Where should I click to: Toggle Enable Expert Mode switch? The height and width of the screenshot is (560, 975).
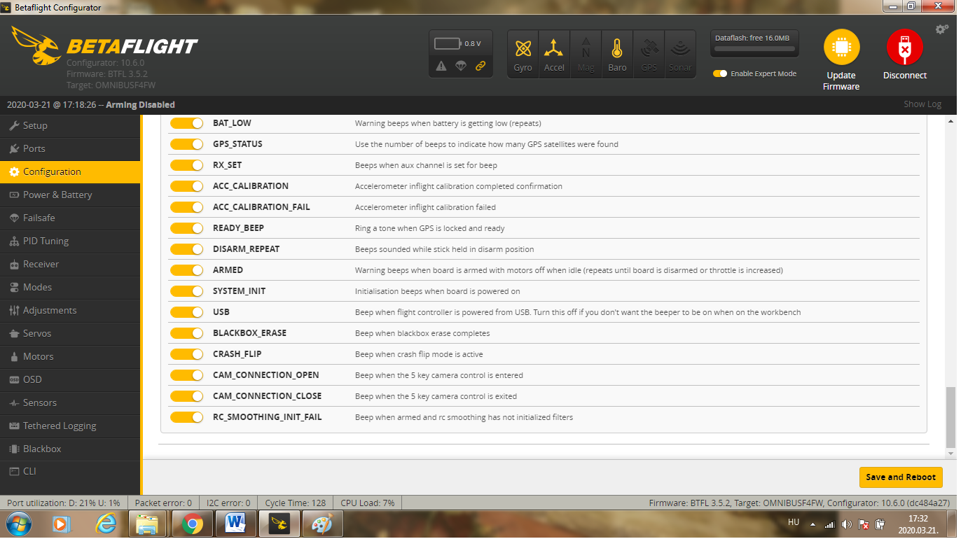(720, 73)
